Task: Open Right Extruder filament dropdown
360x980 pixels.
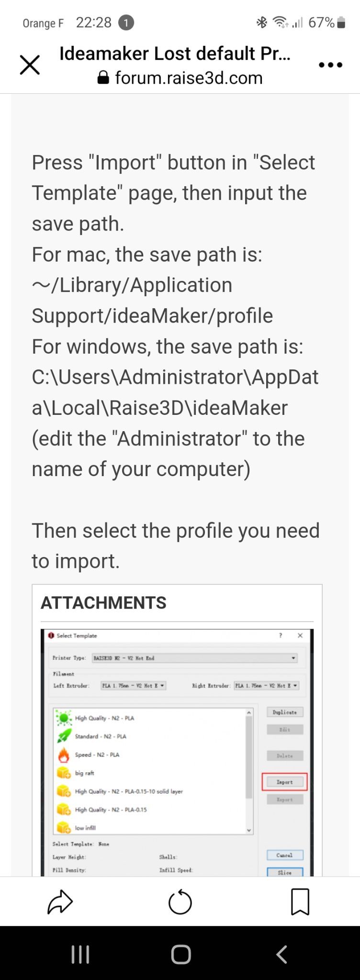Action: pos(266,686)
